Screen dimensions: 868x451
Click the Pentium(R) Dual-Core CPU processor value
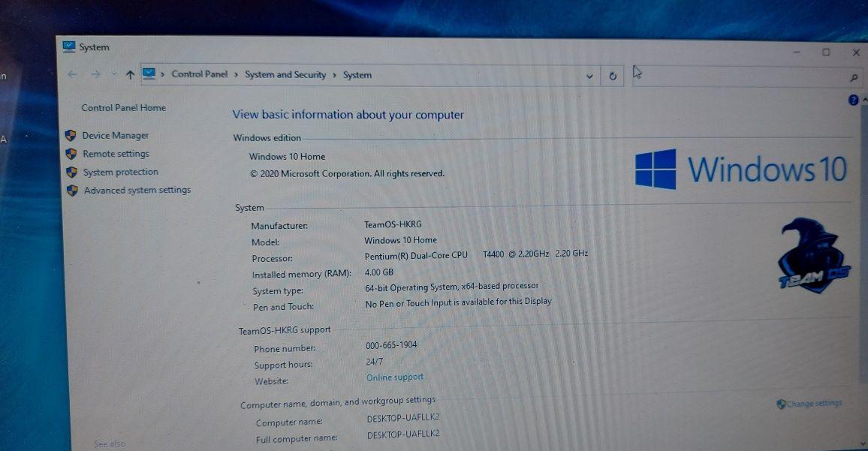[476, 254]
